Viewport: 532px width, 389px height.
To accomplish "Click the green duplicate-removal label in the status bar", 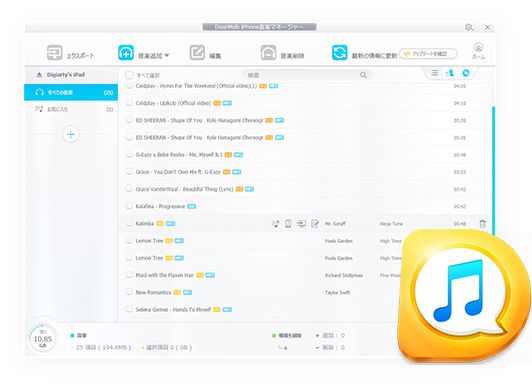I will (x=287, y=336).
